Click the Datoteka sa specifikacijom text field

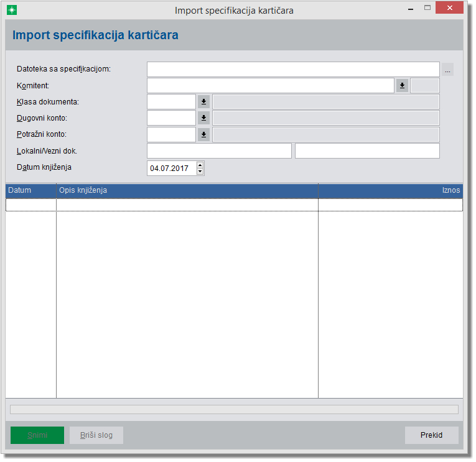click(x=293, y=69)
